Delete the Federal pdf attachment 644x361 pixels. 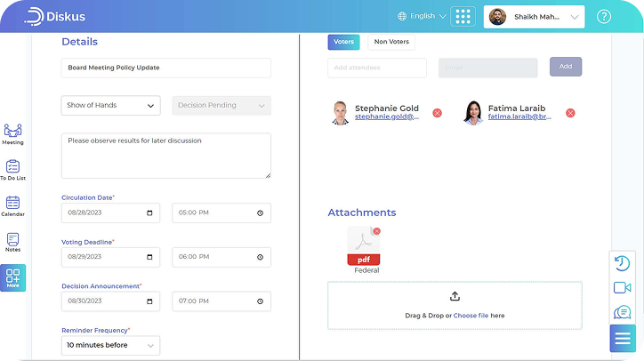tap(376, 231)
